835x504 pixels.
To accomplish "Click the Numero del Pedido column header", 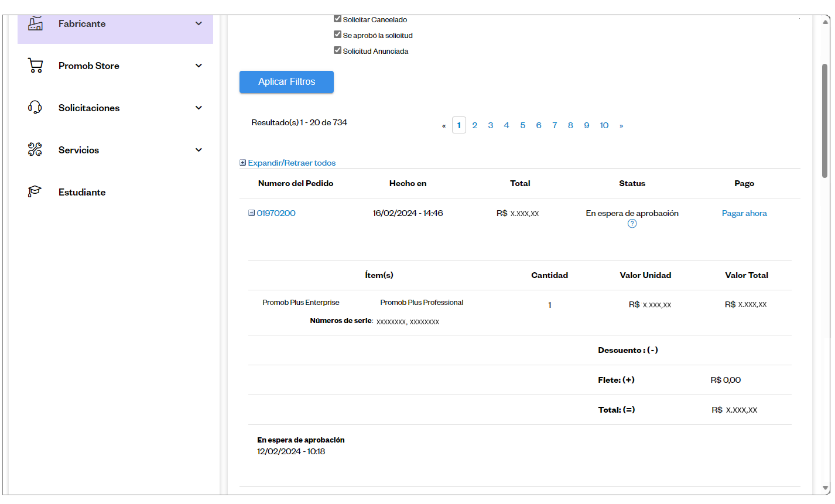I will (296, 183).
